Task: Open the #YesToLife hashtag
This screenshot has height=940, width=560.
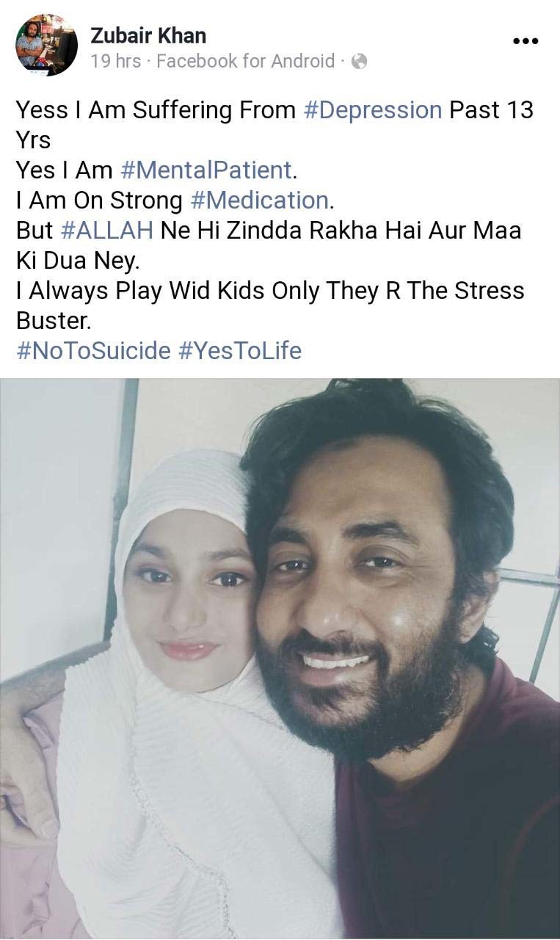Action: coord(240,351)
